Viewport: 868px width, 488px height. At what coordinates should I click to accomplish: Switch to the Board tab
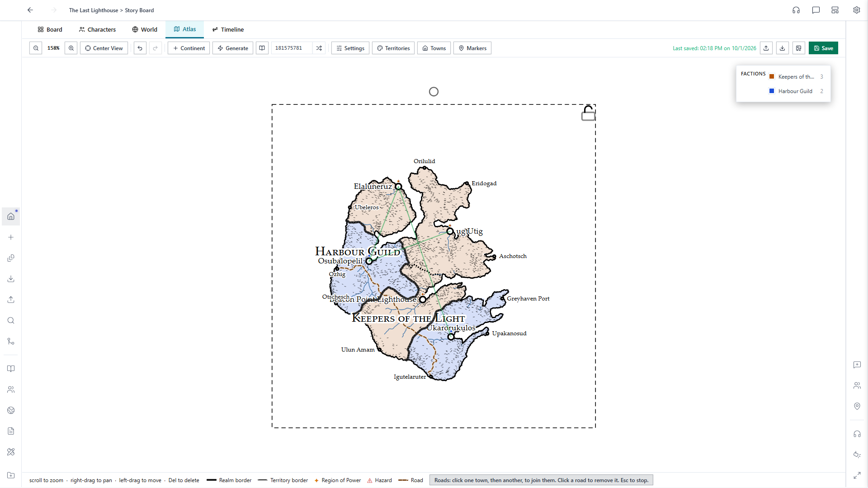coord(50,29)
